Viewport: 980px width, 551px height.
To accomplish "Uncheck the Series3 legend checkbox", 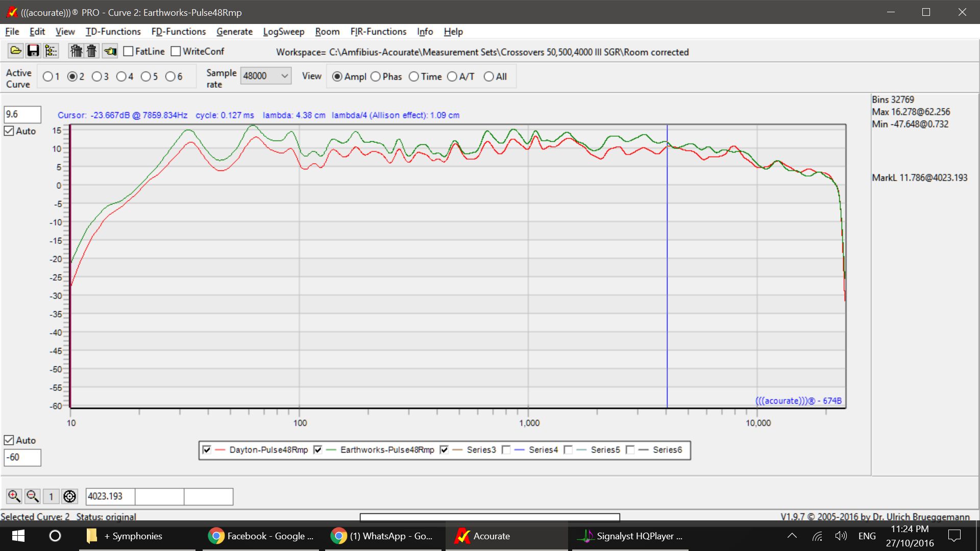I will coord(444,449).
